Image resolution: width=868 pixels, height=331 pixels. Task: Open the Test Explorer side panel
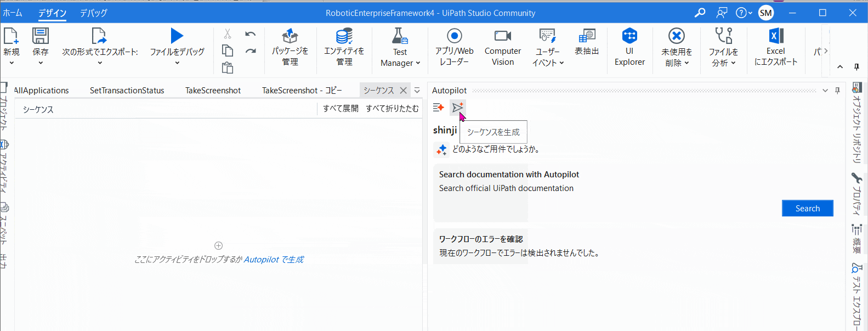pos(856,296)
